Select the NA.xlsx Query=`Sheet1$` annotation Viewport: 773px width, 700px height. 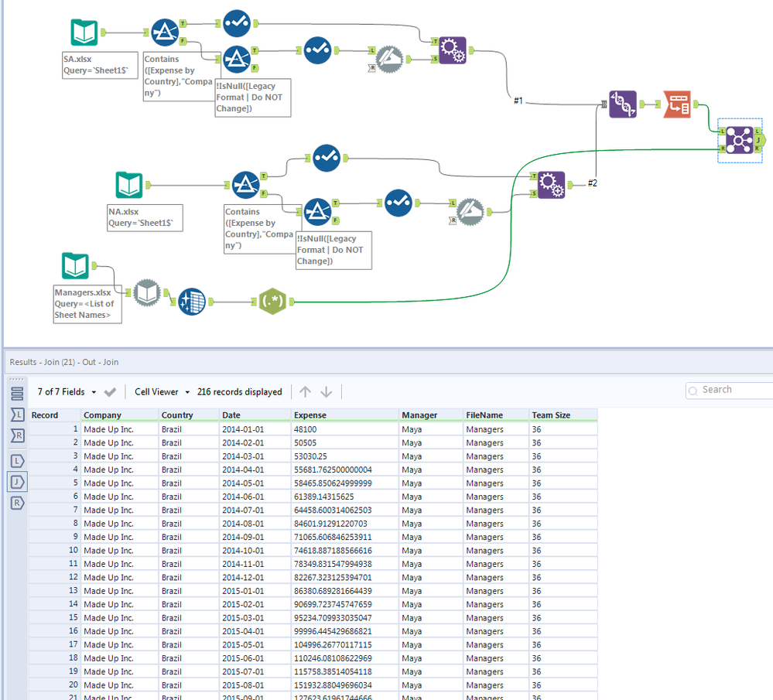point(145,218)
